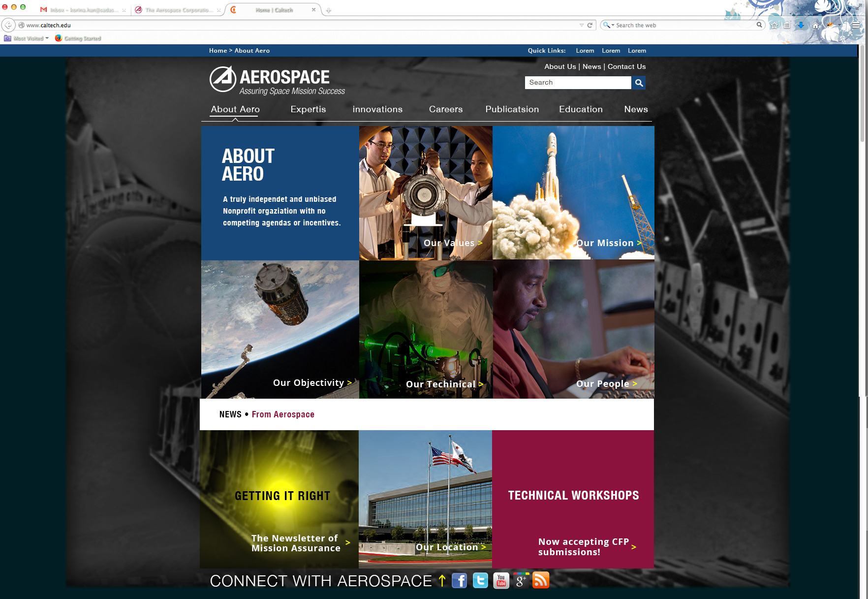Open the Twitter social link icon
Screen dimensions: 868x599
(x=480, y=581)
